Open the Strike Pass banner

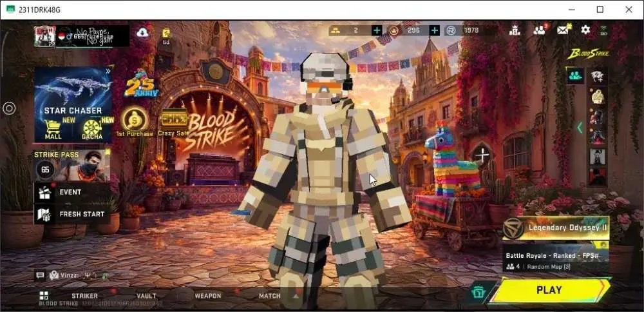point(72,165)
